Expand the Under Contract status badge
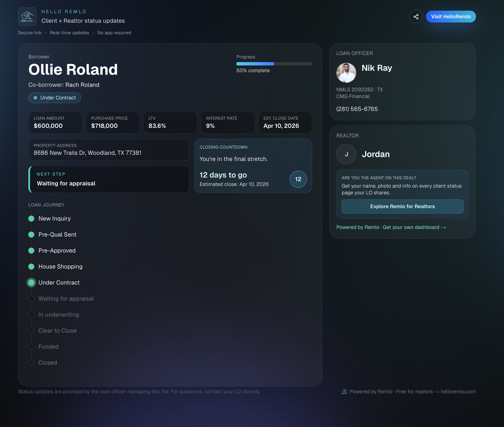This screenshot has width=504, height=427. [54, 98]
